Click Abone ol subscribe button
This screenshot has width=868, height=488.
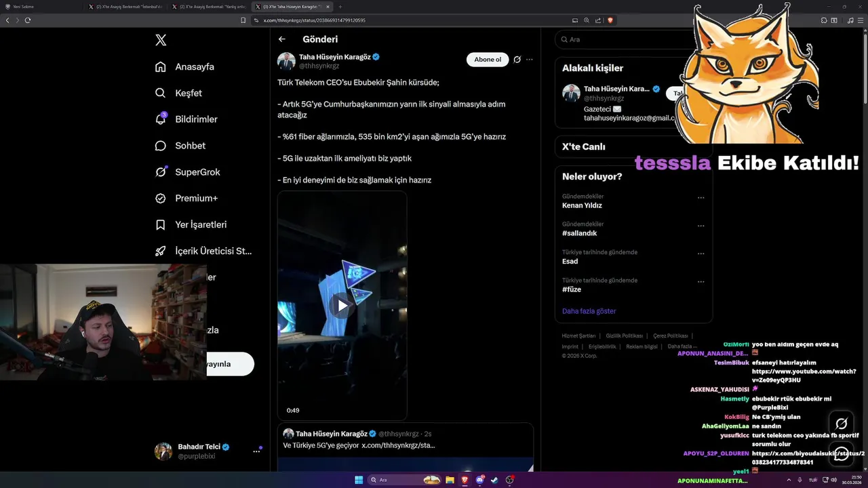(x=488, y=60)
